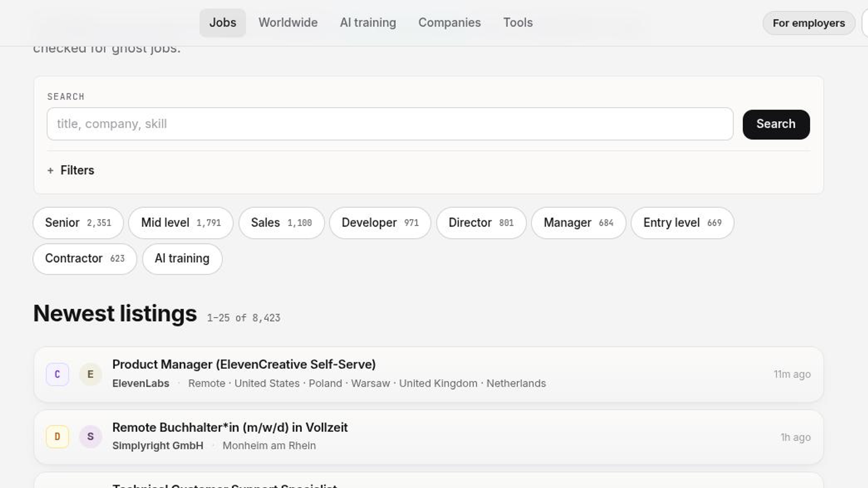Screen dimensions: 868x488
Task: Select the Contractor 623 filter chip
Action: (85, 259)
